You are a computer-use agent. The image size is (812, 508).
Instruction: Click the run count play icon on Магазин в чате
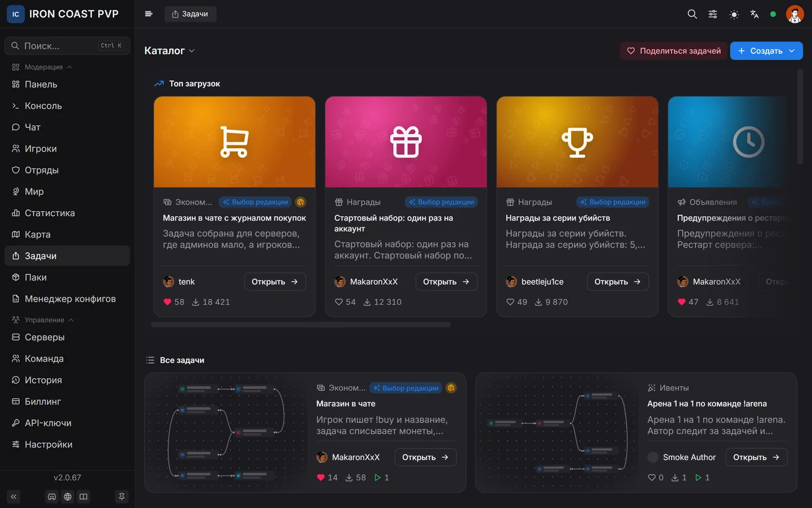tap(377, 478)
